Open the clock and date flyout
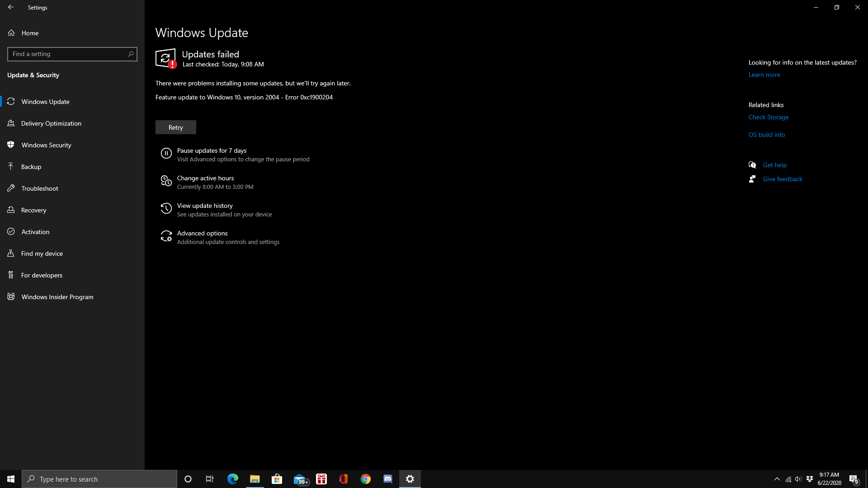This screenshot has height=488, width=868. click(829, 479)
